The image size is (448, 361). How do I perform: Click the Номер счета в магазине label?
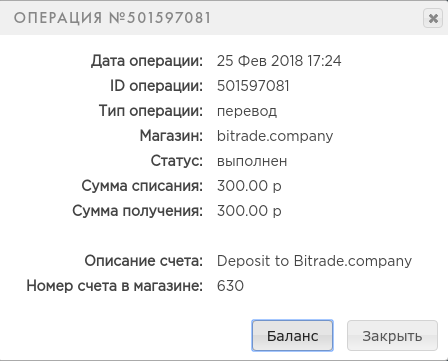click(x=115, y=286)
